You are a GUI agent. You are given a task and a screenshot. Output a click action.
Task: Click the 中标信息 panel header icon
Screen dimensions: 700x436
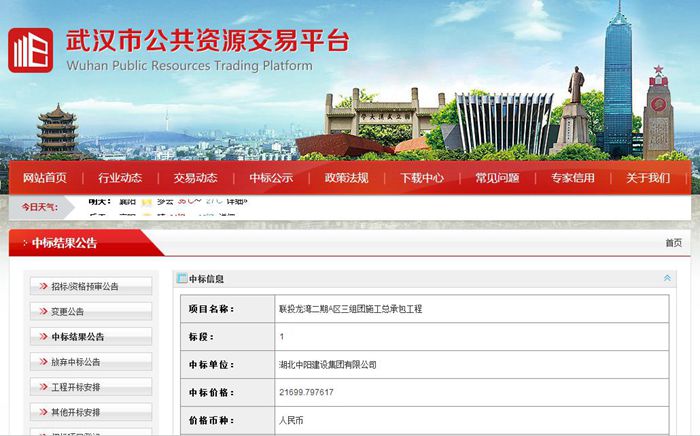click(x=181, y=279)
